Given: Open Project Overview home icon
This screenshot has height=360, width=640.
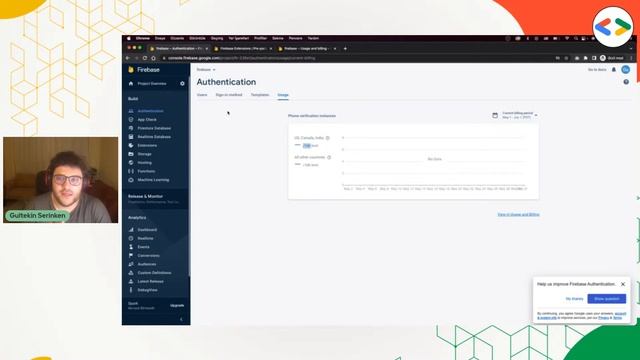Looking at the screenshot, I should [x=131, y=84].
